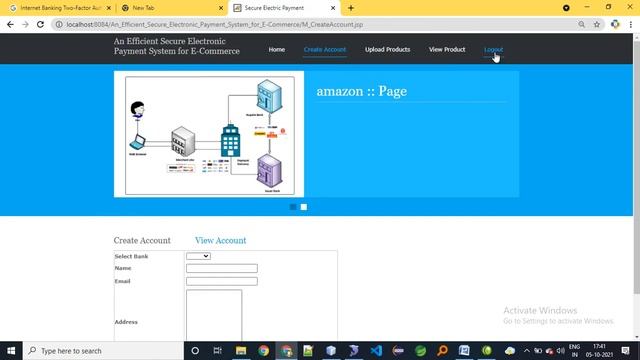
Task: Expand the Select Bank dropdown
Action: (x=198, y=256)
